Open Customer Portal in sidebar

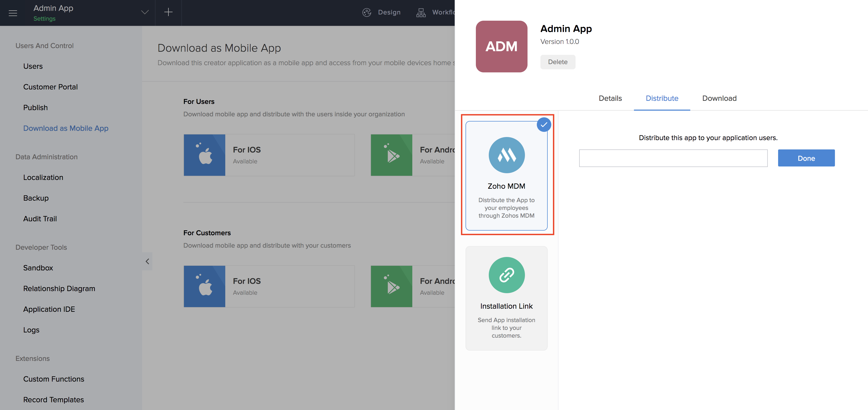tap(50, 87)
